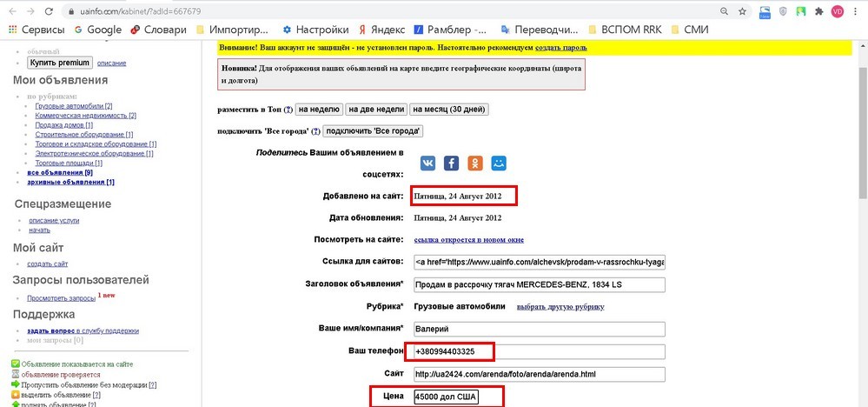868x407 pixels.
Task: Place in Top for на месяц (30 дней)
Action: (449, 110)
